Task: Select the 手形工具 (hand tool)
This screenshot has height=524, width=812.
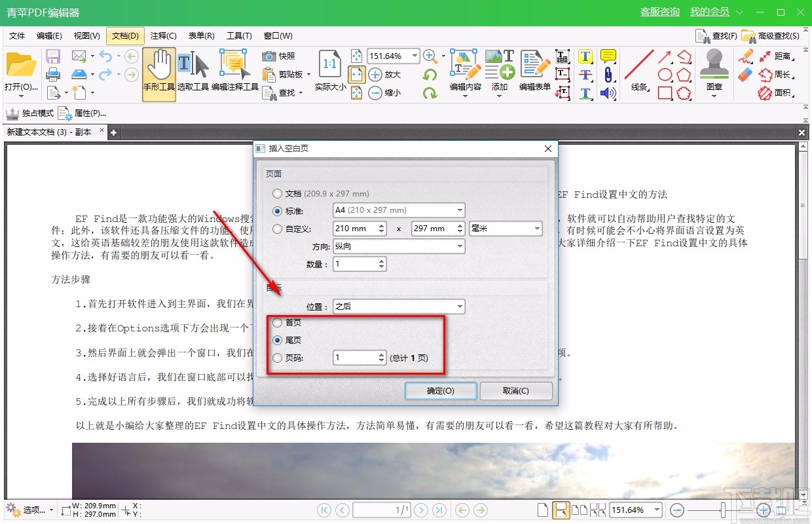Action: pos(158,69)
